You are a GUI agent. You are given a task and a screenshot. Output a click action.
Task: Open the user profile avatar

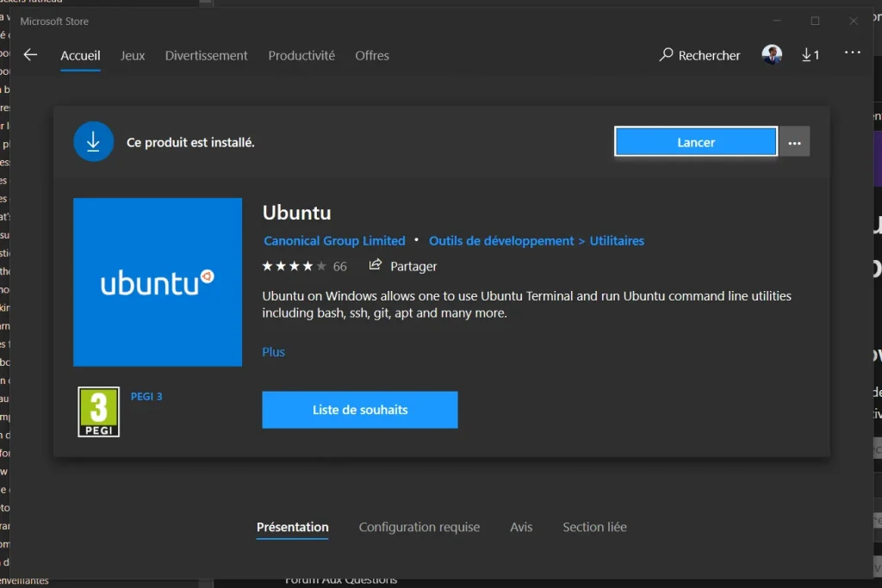(772, 54)
